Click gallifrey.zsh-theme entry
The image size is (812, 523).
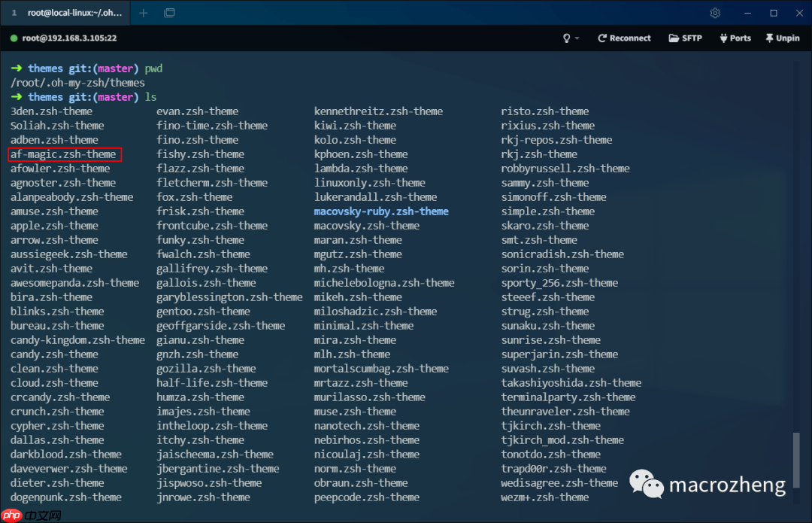coord(212,269)
